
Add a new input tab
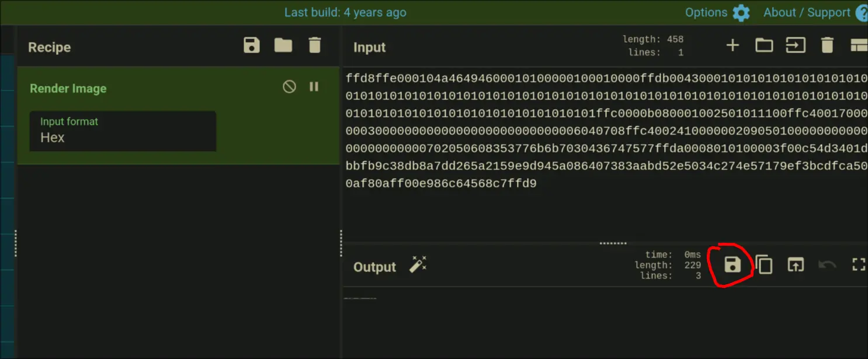click(x=732, y=46)
